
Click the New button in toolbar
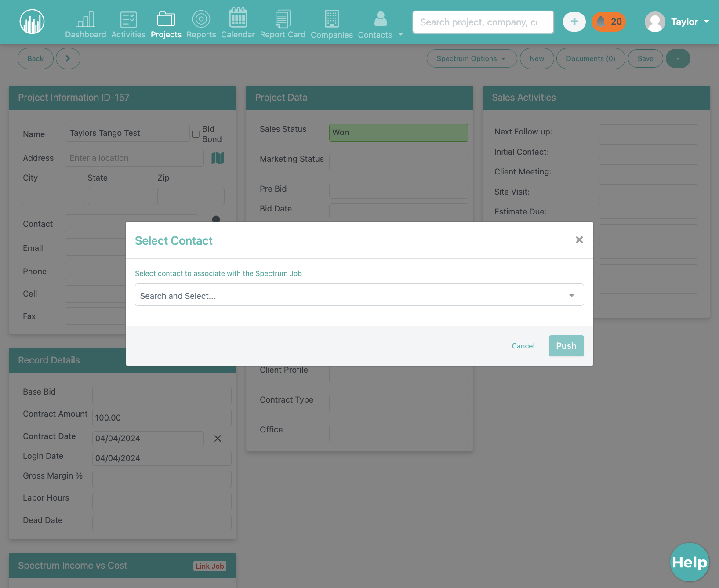[537, 58]
